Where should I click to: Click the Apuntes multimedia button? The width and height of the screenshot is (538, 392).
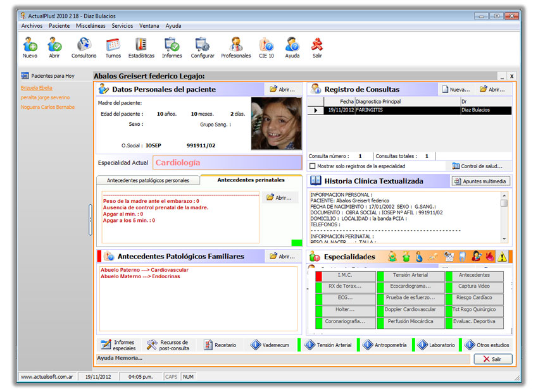(480, 181)
